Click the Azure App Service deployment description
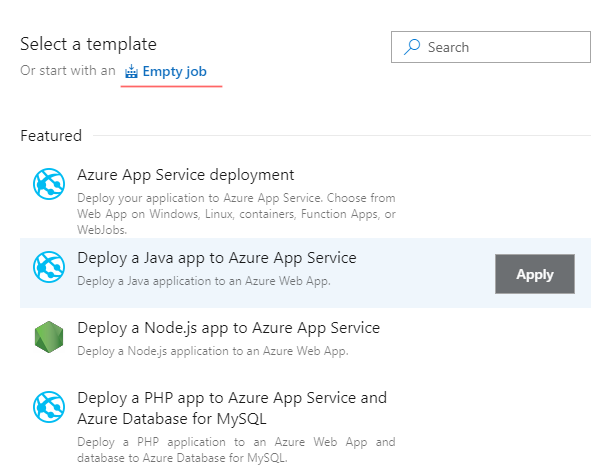The image size is (596, 469). 236,214
